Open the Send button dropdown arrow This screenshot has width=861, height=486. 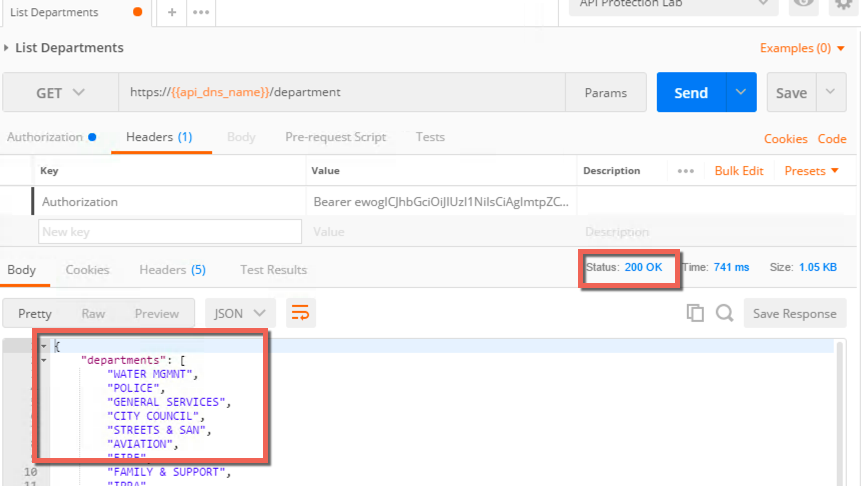click(741, 92)
